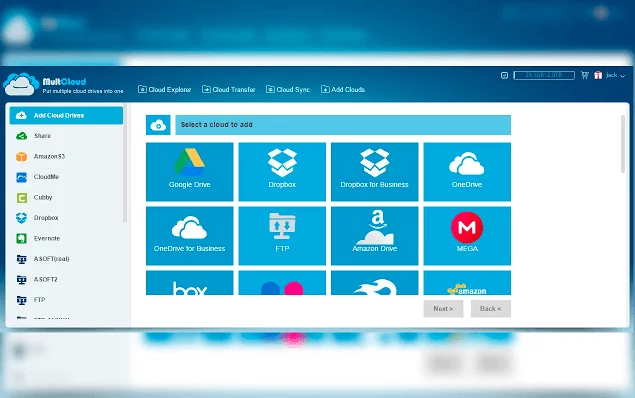The width and height of the screenshot is (635, 398).
Task: Choose the Dropbox cloud tile
Action: point(282,172)
